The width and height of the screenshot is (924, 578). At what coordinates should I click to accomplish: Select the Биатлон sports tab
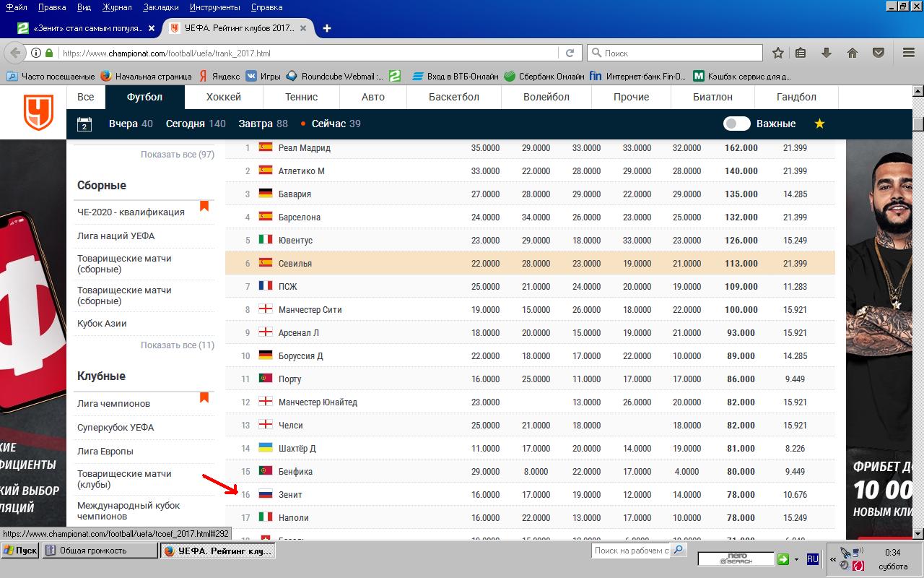click(x=712, y=97)
